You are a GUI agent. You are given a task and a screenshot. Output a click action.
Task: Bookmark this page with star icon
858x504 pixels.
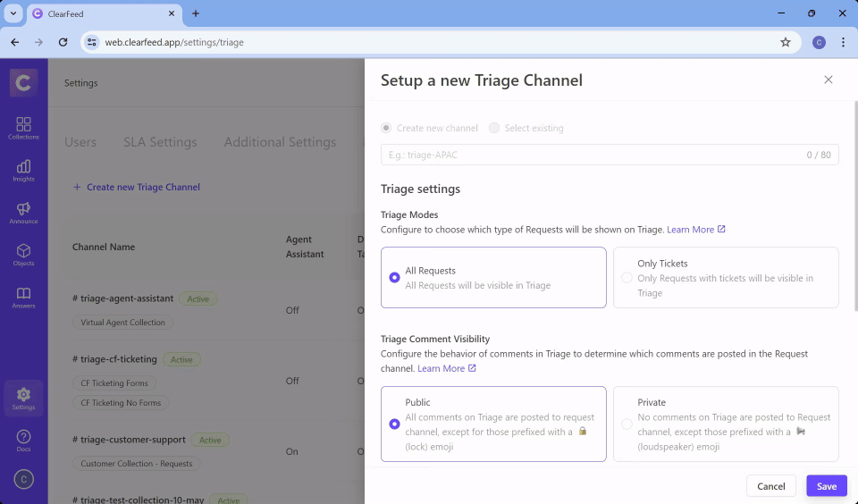coord(786,42)
